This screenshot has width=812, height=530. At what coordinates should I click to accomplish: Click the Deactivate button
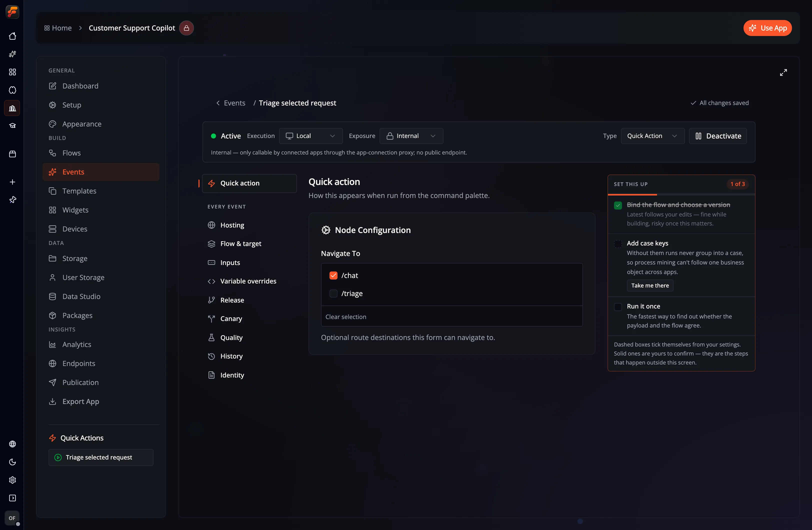tap(718, 136)
